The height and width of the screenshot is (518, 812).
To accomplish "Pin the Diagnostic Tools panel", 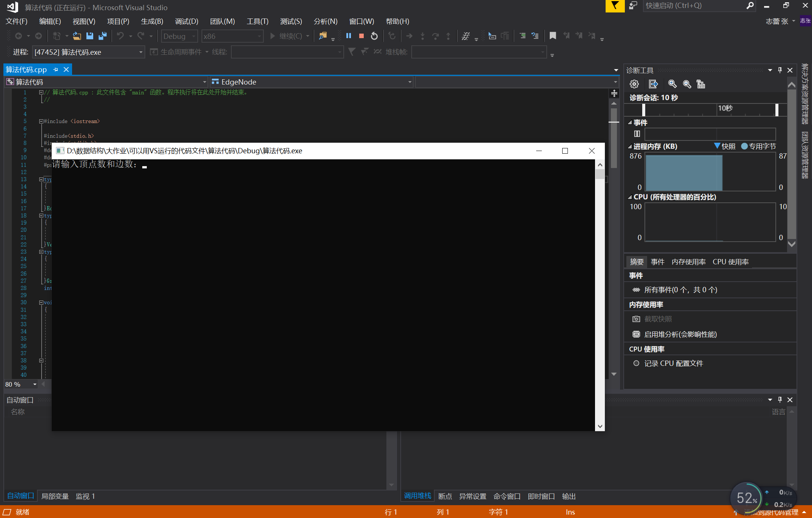I will (x=780, y=70).
